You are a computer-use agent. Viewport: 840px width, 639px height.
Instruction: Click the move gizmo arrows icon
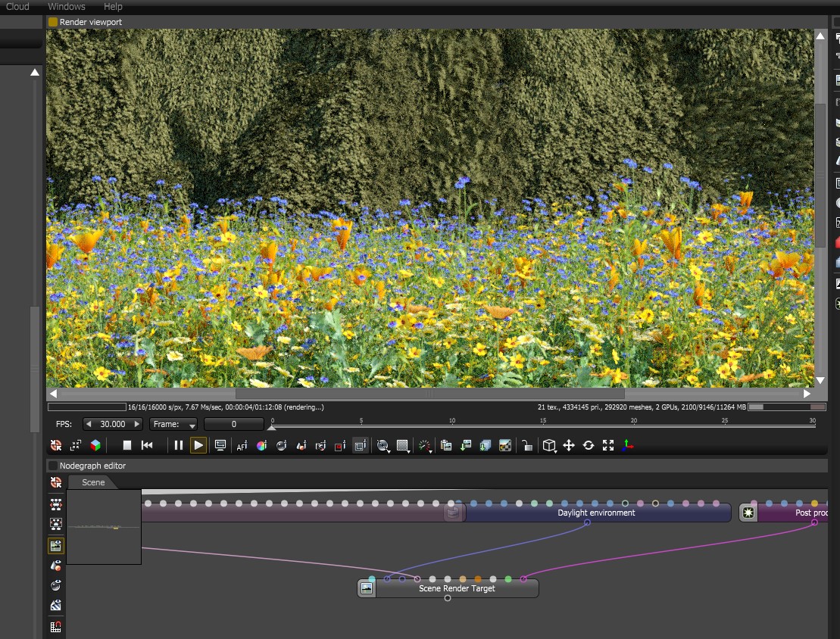569,445
